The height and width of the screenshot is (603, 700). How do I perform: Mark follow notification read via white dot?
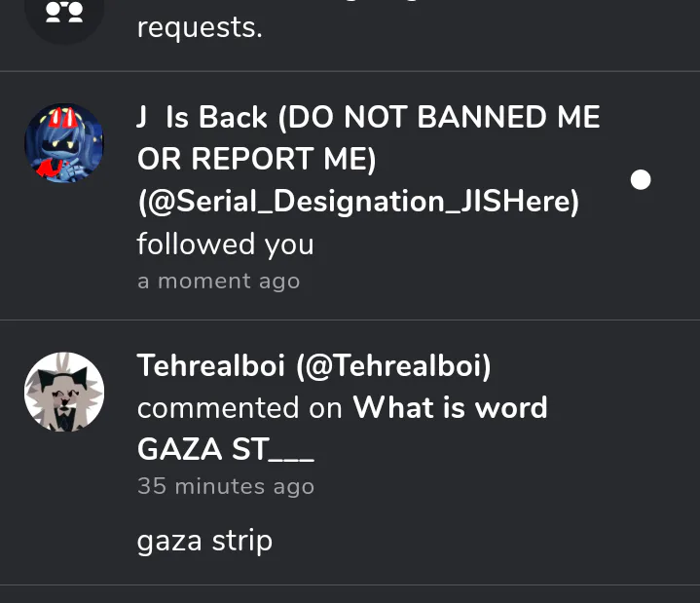[641, 179]
